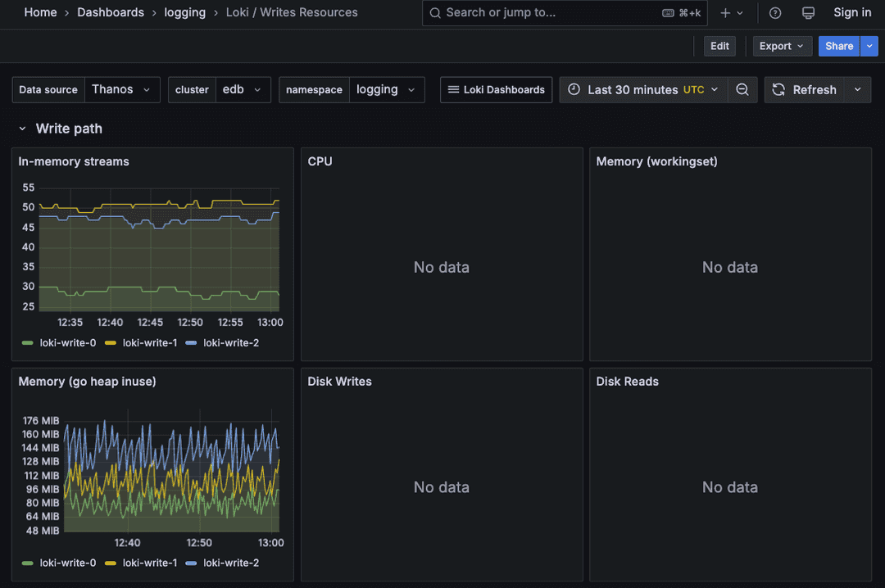Open the Dashboards breadcrumb item
Screen dimensions: 885x588
[x=111, y=12]
